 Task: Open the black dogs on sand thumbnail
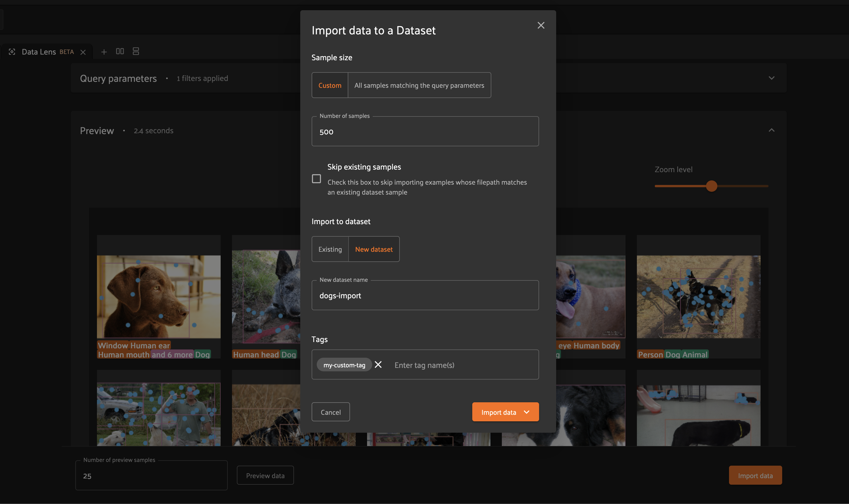coord(698,297)
